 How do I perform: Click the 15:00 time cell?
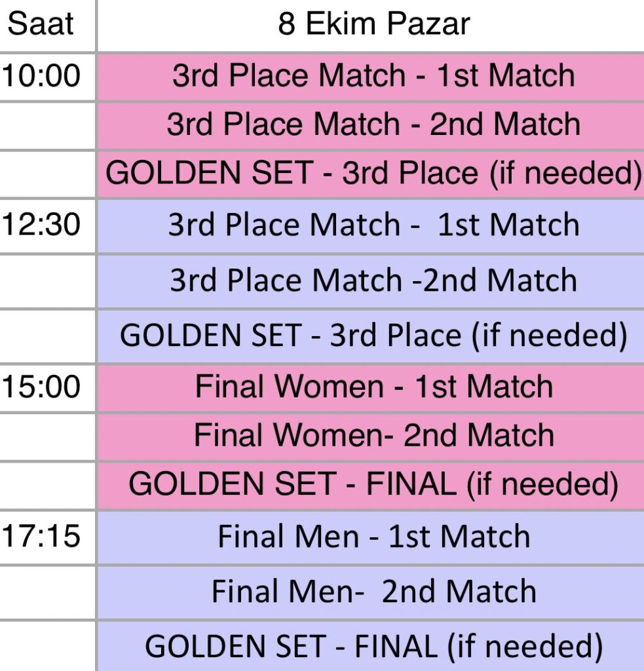pos(41,387)
